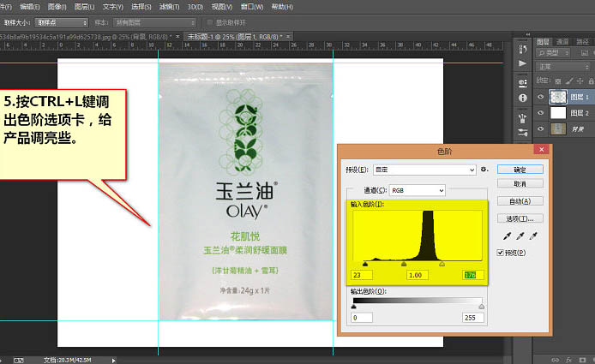Image resolution: width=595 pixels, height=364 pixels.
Task: Toggle the 显示取样环 checkbox
Action: [210, 23]
